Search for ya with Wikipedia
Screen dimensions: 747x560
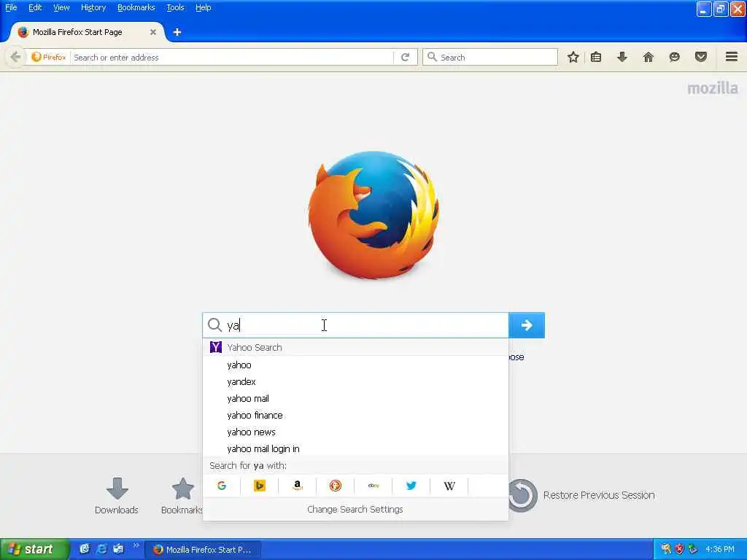(449, 486)
